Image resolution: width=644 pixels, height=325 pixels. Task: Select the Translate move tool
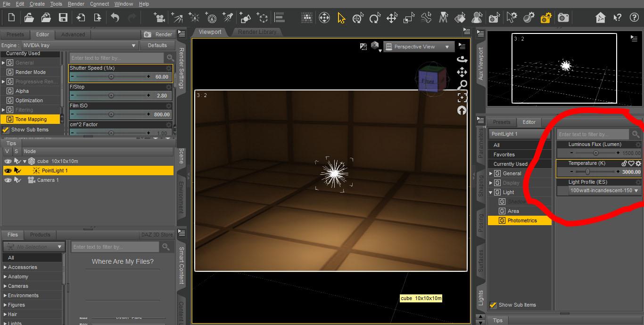click(x=392, y=18)
